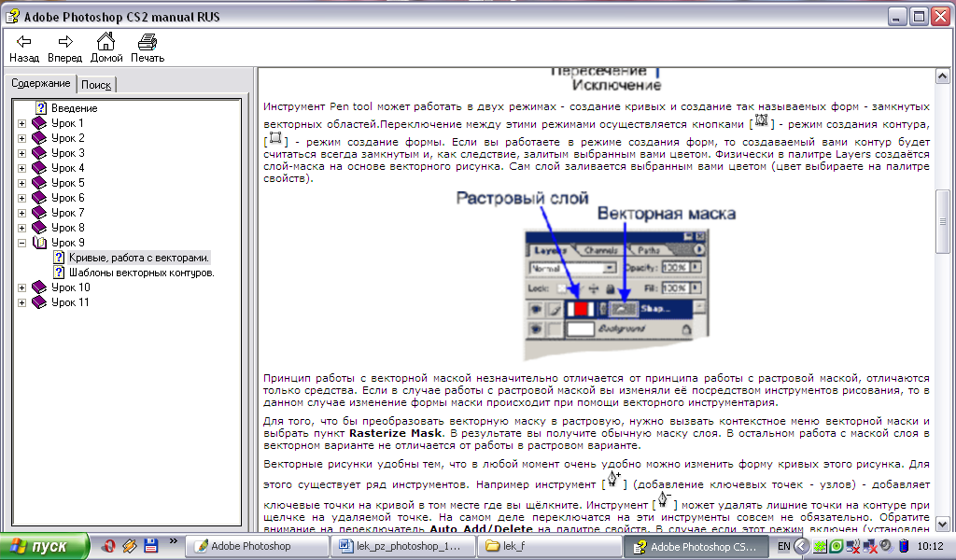
Task: Select the Урок 6 label in contents
Action: (67, 198)
